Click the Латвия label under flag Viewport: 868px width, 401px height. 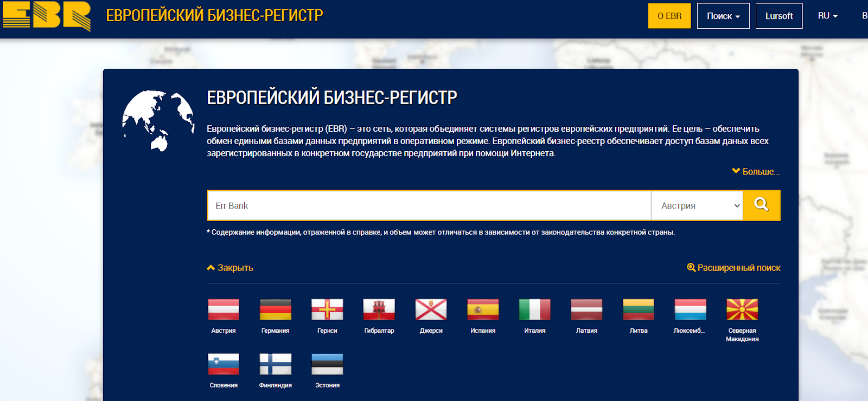pyautogui.click(x=586, y=331)
